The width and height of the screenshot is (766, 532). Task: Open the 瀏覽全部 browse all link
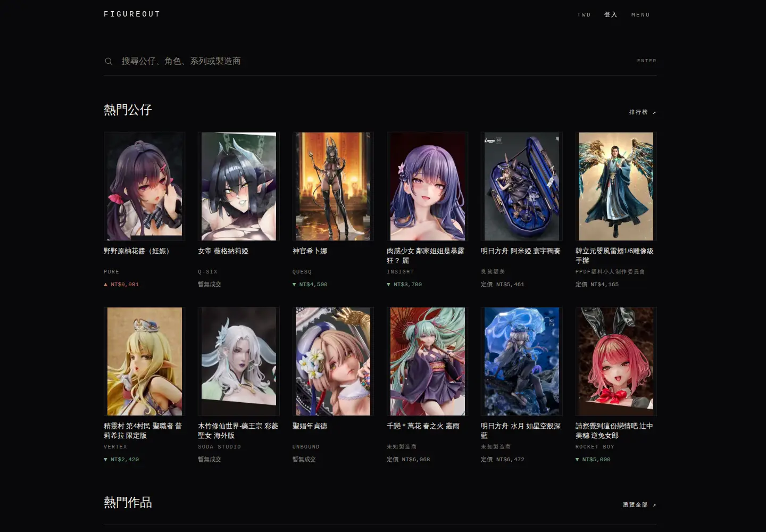coord(639,505)
